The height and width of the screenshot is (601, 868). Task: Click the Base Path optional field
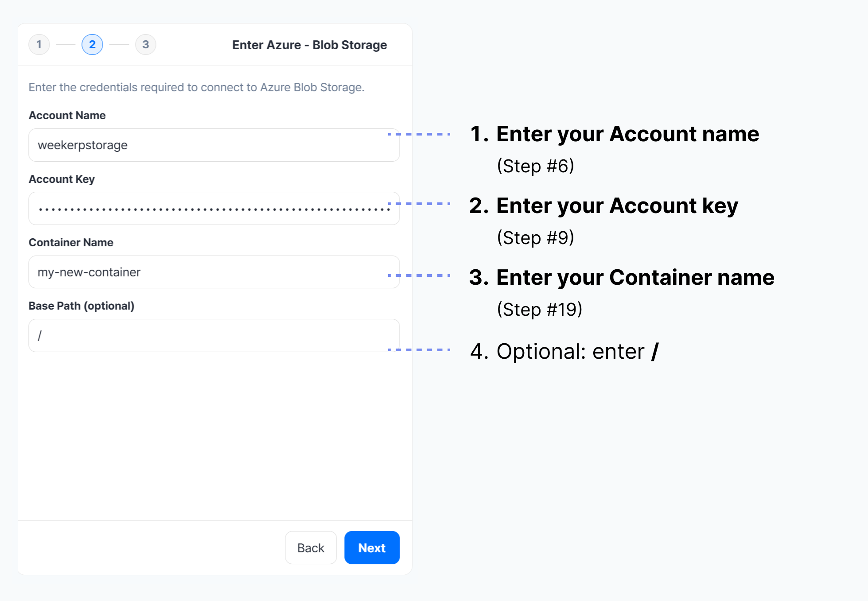click(x=214, y=336)
